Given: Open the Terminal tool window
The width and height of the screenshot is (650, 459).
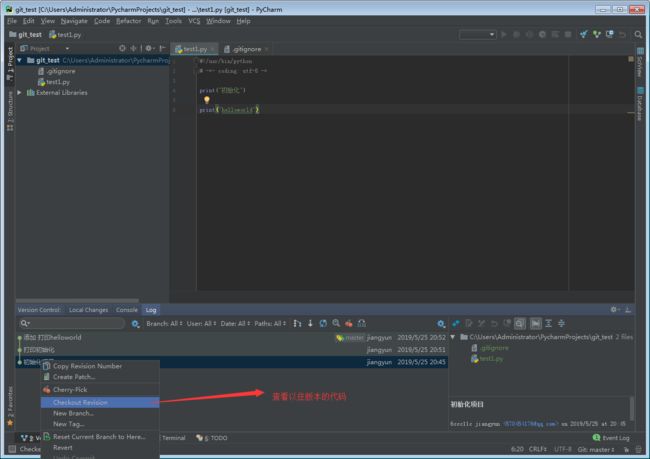Looking at the screenshot, I should (x=173, y=438).
